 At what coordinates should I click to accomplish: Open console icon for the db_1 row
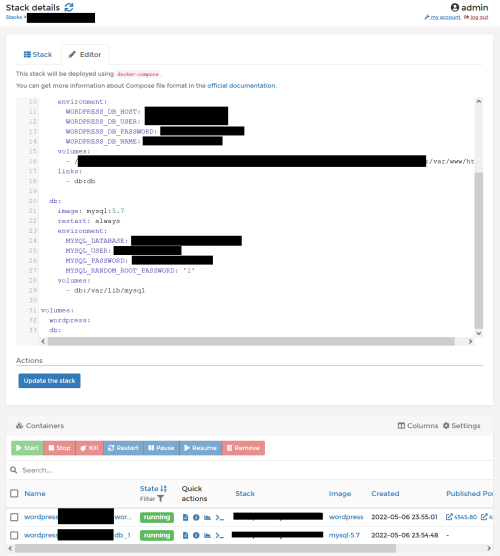pos(220,535)
